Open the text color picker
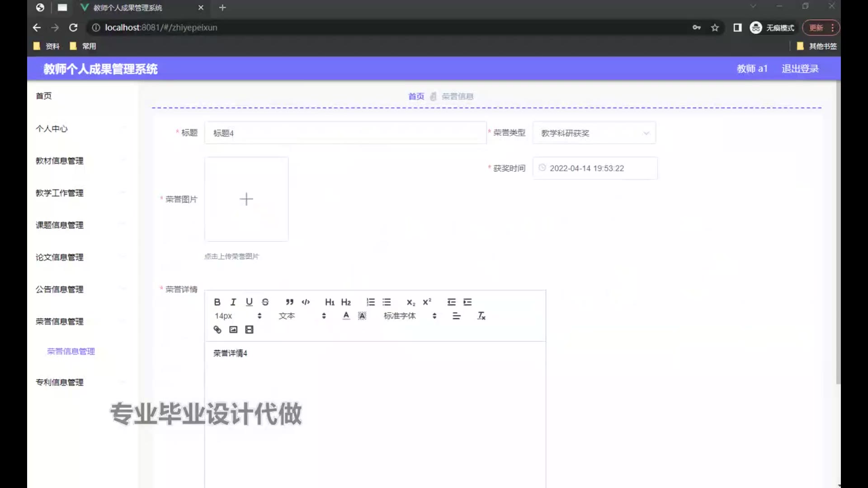Screen dimensions: 868x488 click(x=346, y=316)
